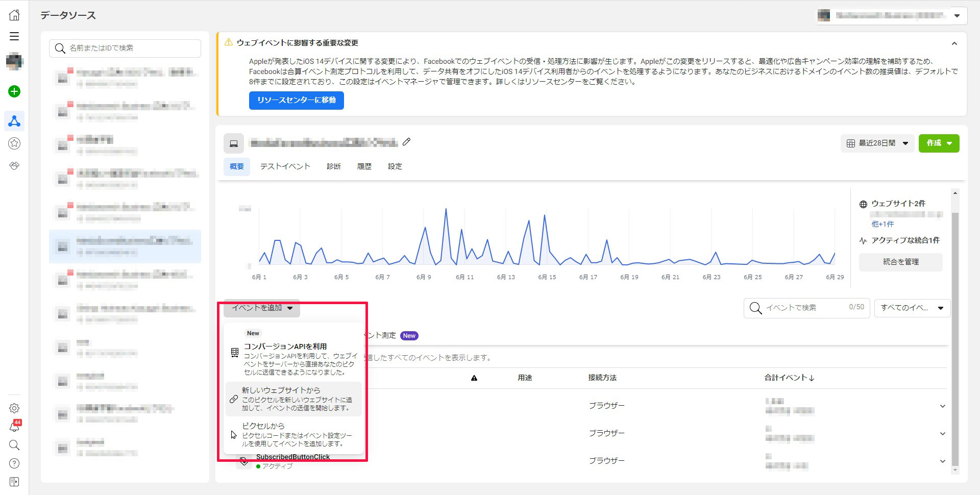Click the 接続方法 column header

(602, 378)
